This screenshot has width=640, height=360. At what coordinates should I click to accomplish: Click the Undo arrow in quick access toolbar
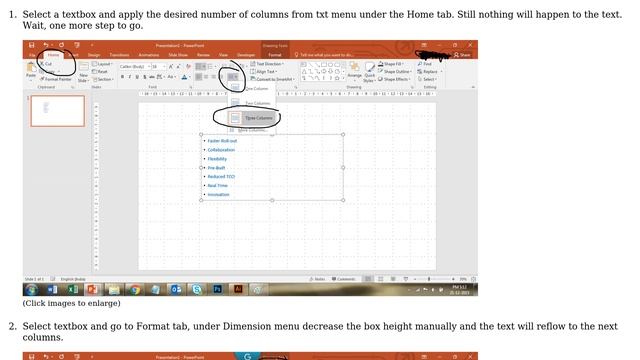point(46,45)
